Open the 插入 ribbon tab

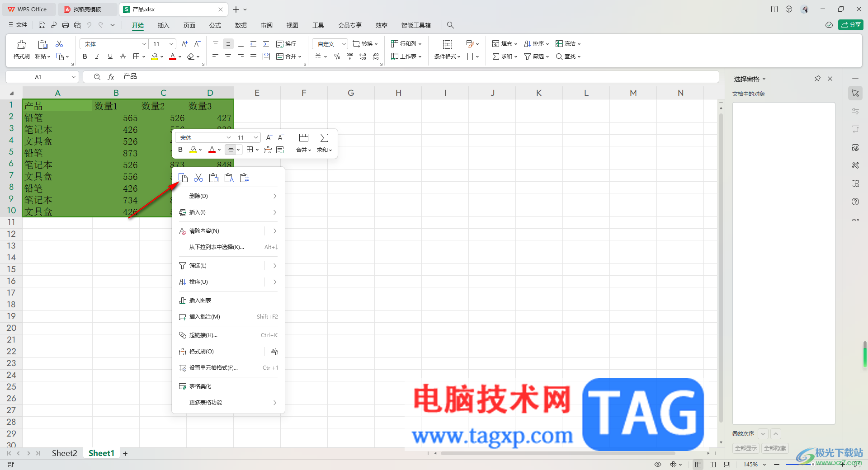(163, 25)
